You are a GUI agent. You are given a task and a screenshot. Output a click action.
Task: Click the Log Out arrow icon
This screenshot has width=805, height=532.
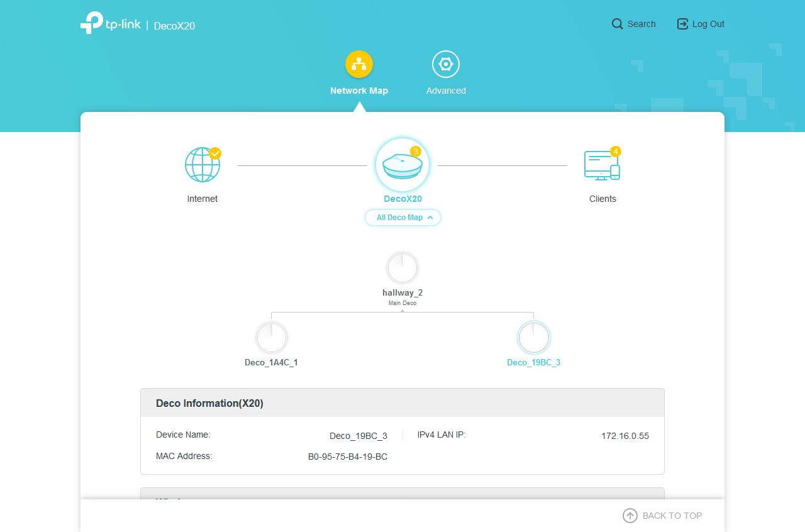click(x=682, y=24)
